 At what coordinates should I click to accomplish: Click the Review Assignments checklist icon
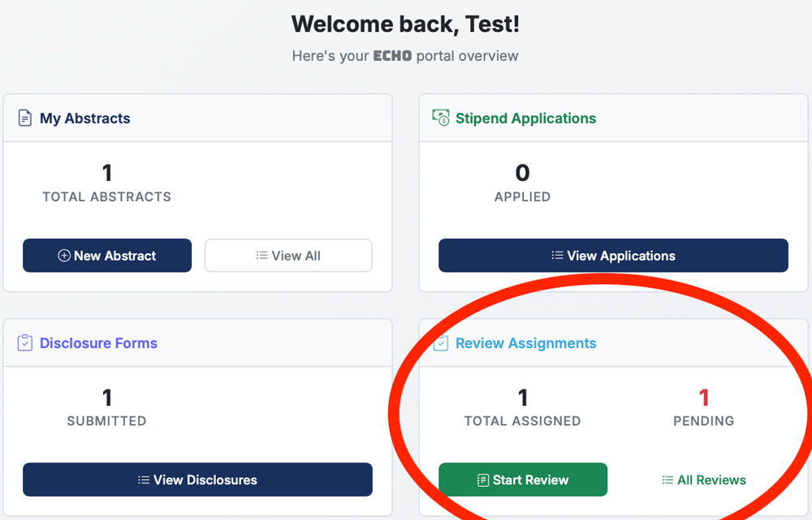tap(441, 343)
